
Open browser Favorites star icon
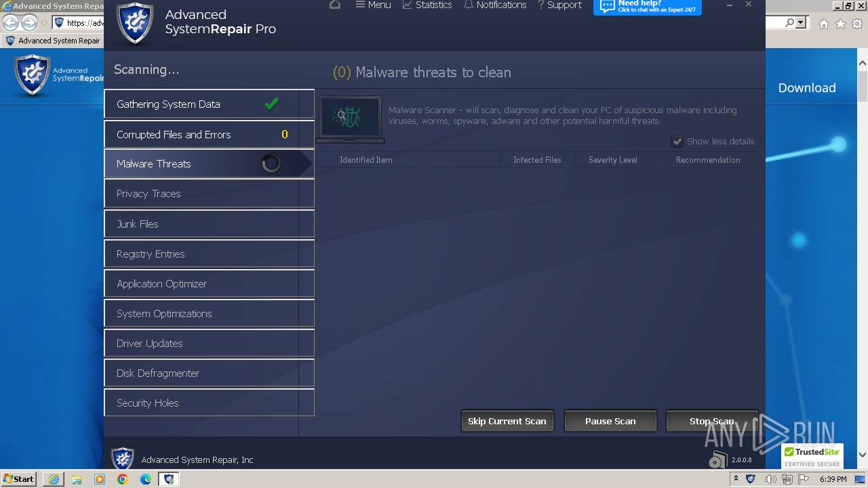pyautogui.click(x=840, y=24)
